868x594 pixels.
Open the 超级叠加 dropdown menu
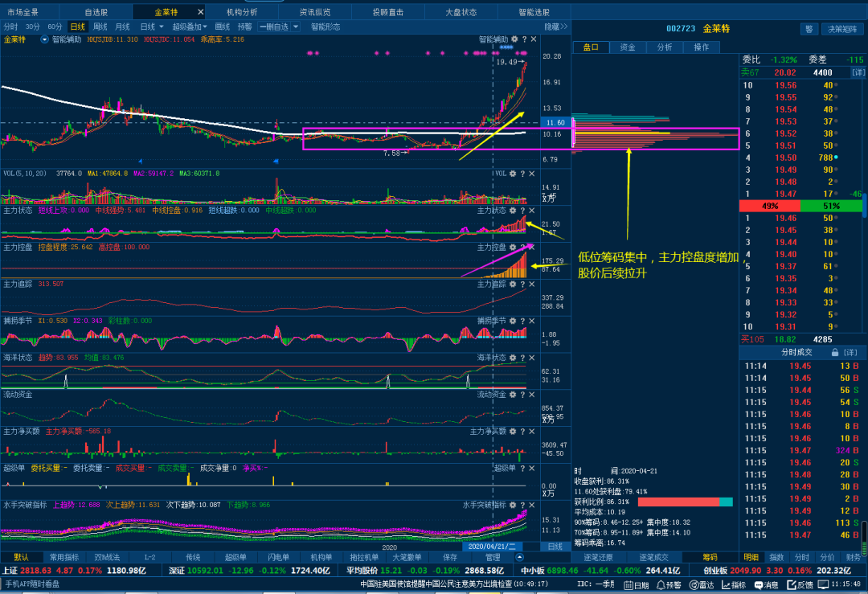coord(190,27)
